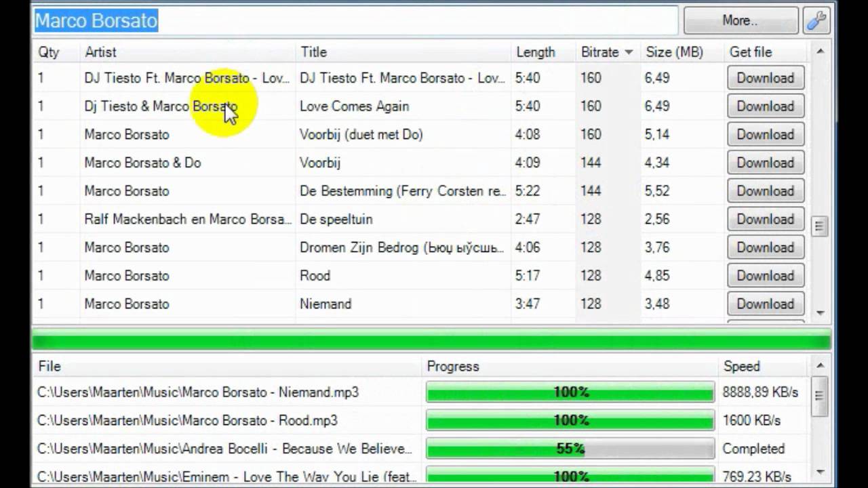
Task: Download Dromen Zijn Bedrog track
Action: coord(766,247)
